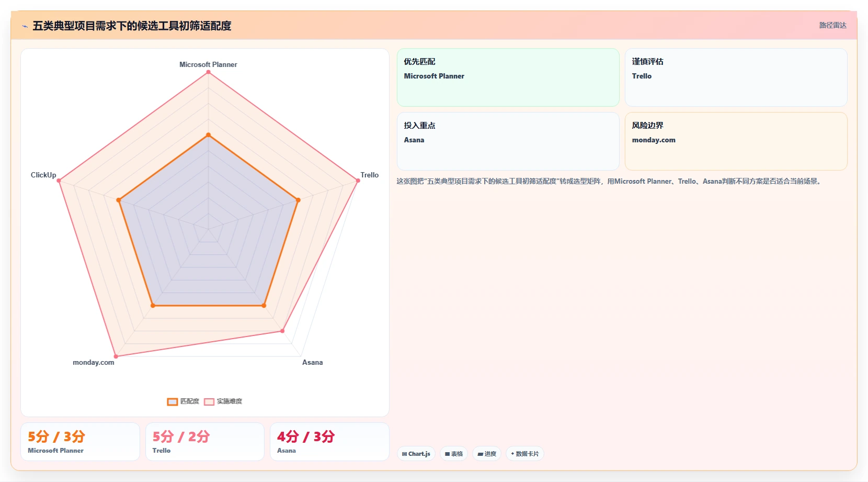868x482 pixels.
Task: Click the chart description paragraph starting 这张图把
Action: click(x=610, y=181)
